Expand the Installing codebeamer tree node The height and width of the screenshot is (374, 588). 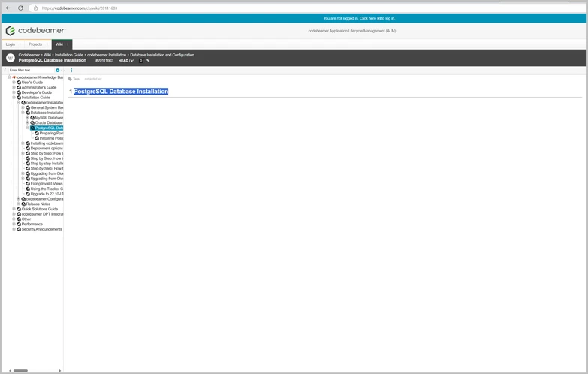[23, 143]
